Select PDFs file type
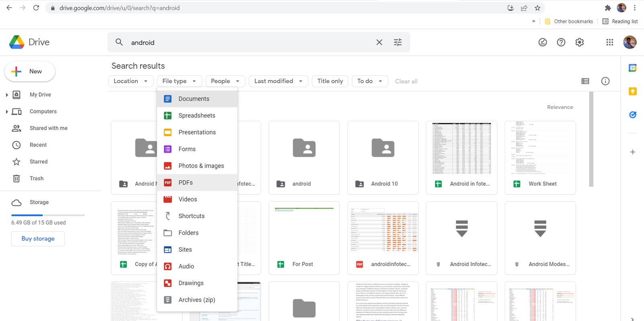The height and width of the screenshot is (321, 644). point(197,183)
